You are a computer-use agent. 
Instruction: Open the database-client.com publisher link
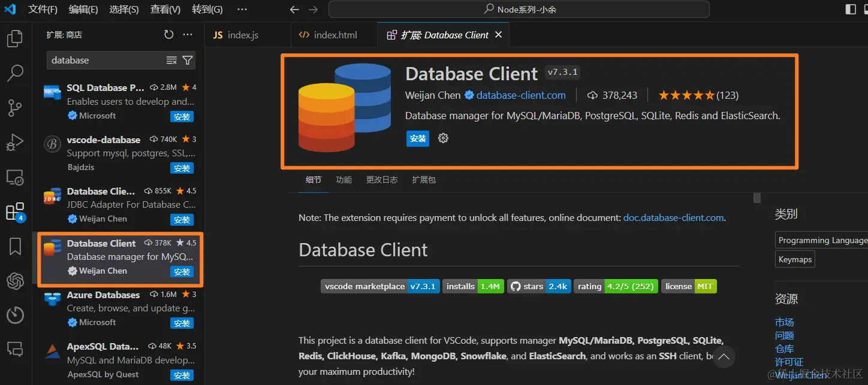click(521, 95)
